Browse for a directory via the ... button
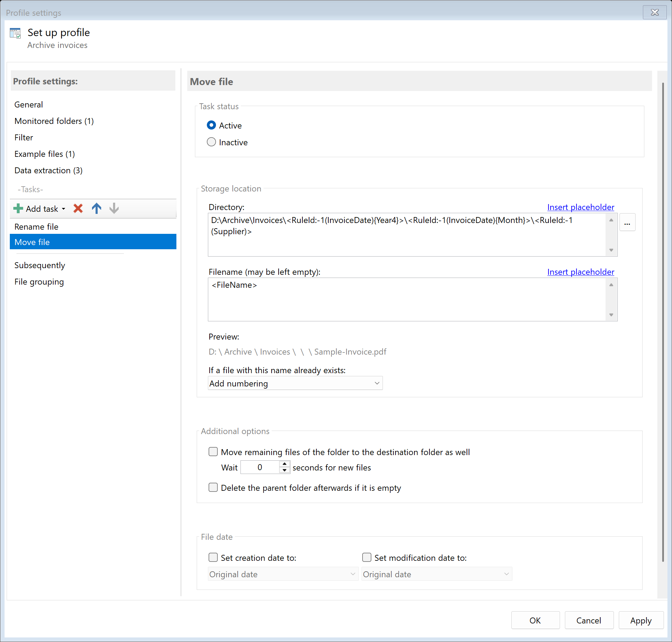 (628, 222)
